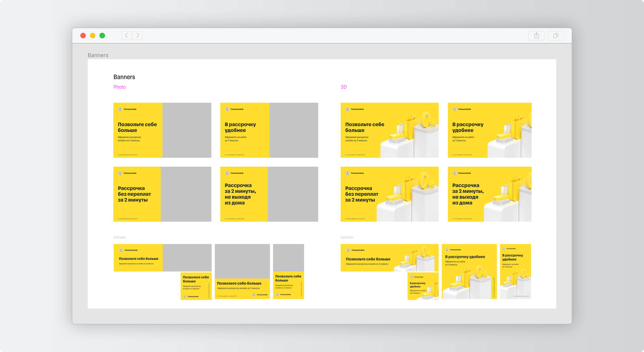644x352 pixels.
Task: Click 'Саблайн' label under 3D section
Action: pyautogui.click(x=347, y=237)
